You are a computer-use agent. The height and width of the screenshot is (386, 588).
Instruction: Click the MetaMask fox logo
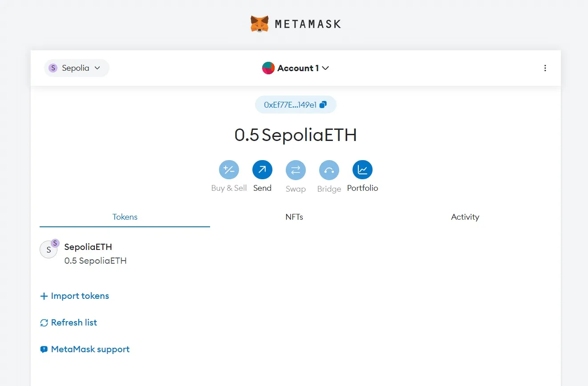260,23
